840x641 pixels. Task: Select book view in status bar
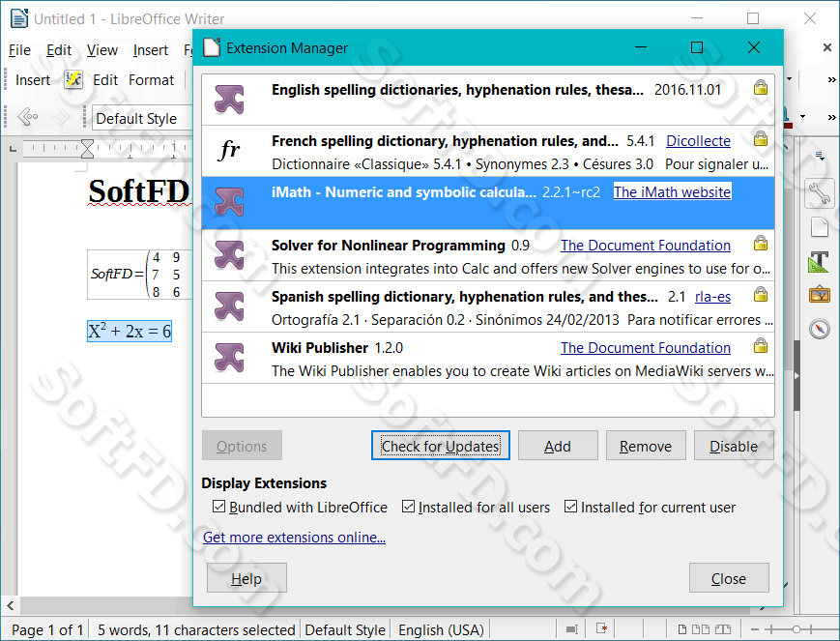[x=723, y=629]
